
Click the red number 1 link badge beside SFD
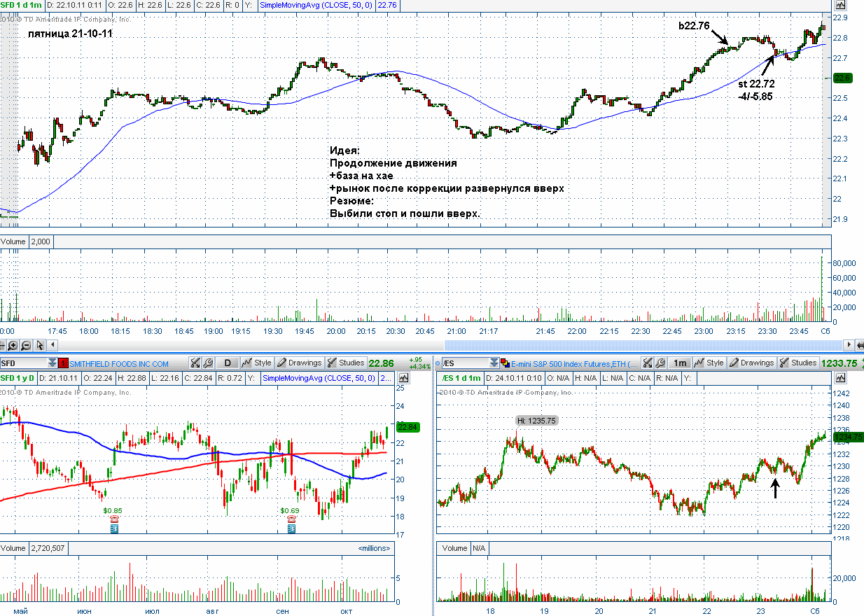coord(63,363)
